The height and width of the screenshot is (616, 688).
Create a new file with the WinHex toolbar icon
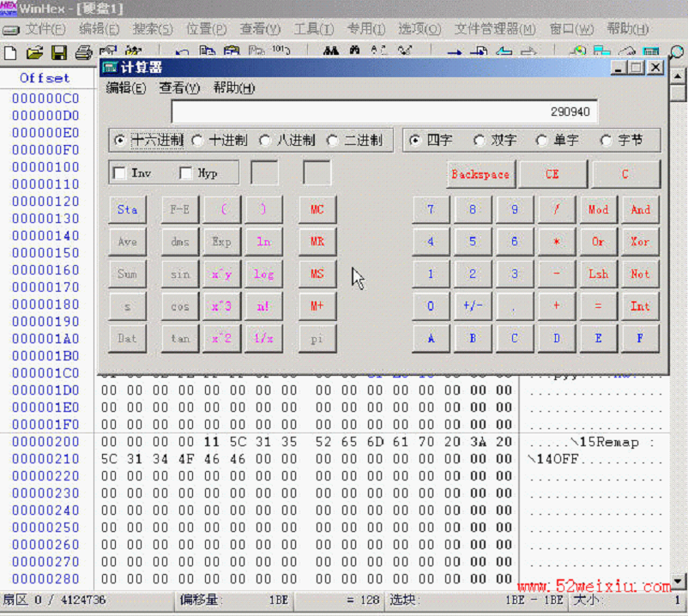coord(10,52)
